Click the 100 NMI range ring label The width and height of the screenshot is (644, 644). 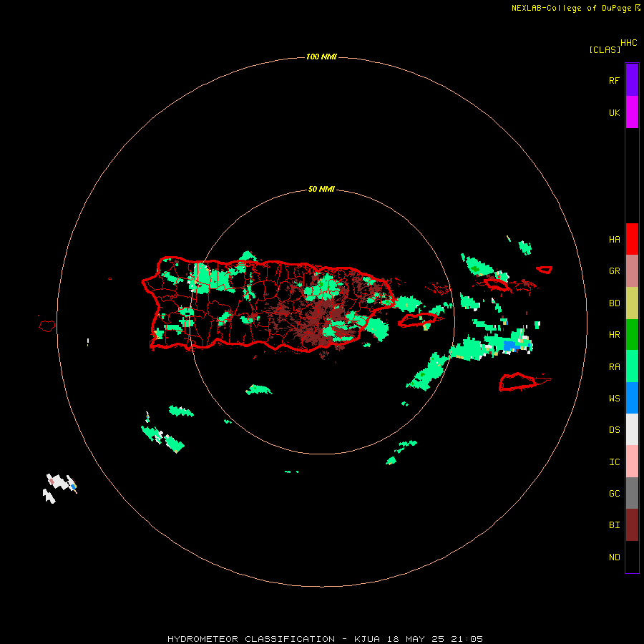[x=321, y=57]
